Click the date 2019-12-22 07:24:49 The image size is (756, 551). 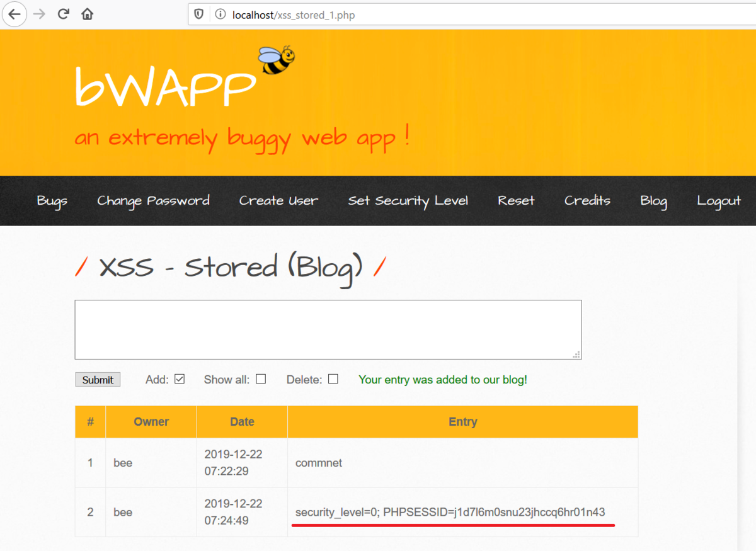234,512
